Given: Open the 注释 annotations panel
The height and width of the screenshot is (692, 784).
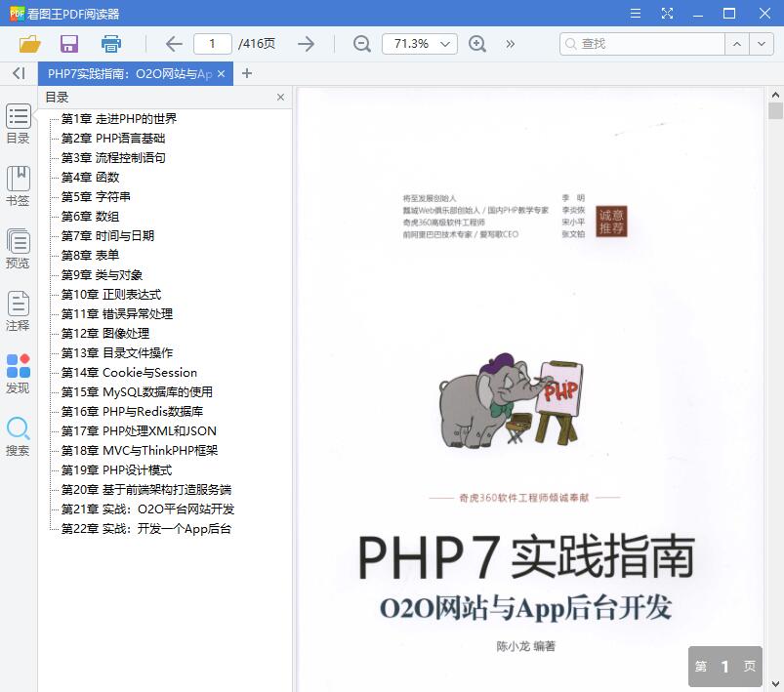Looking at the screenshot, I should (18, 310).
